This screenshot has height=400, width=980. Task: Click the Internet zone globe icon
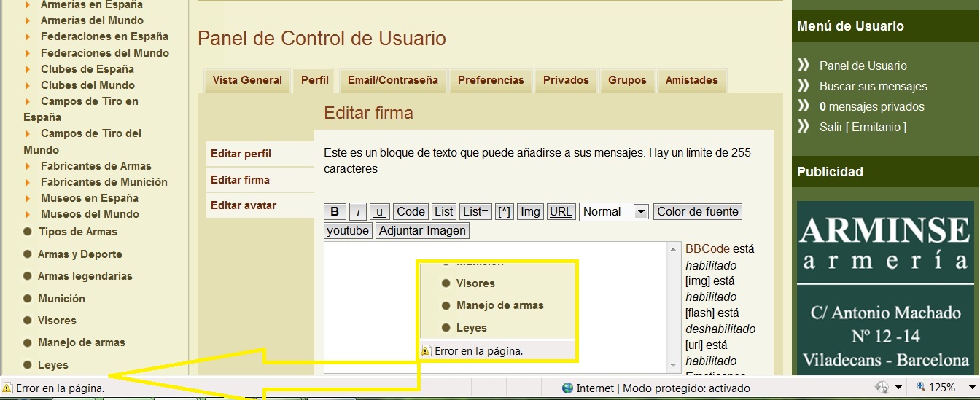(567, 388)
